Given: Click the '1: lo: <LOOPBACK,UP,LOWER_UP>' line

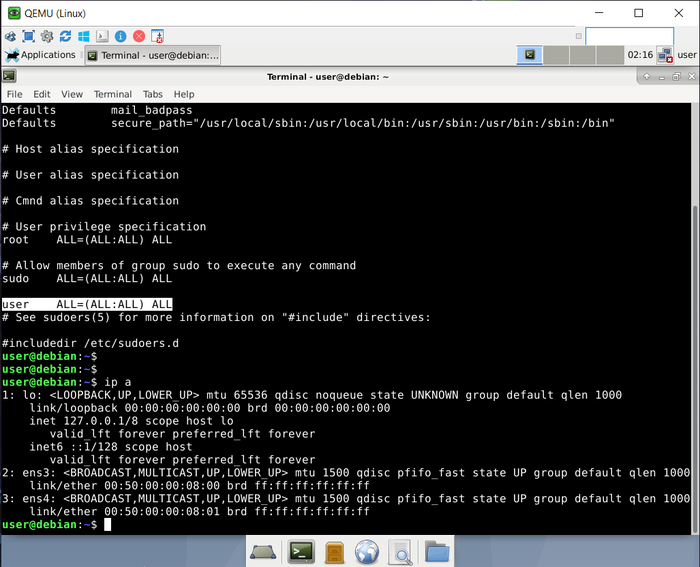Looking at the screenshot, I should 312,395.
